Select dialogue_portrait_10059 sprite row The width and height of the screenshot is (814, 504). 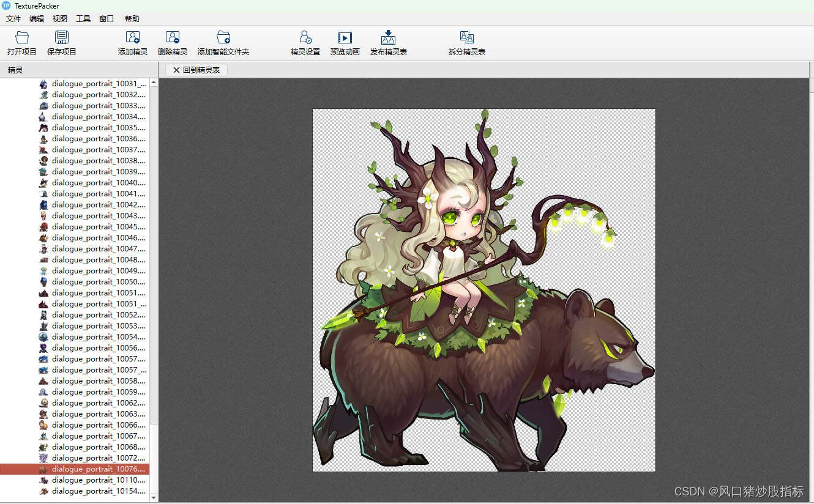pyautogui.click(x=75, y=392)
